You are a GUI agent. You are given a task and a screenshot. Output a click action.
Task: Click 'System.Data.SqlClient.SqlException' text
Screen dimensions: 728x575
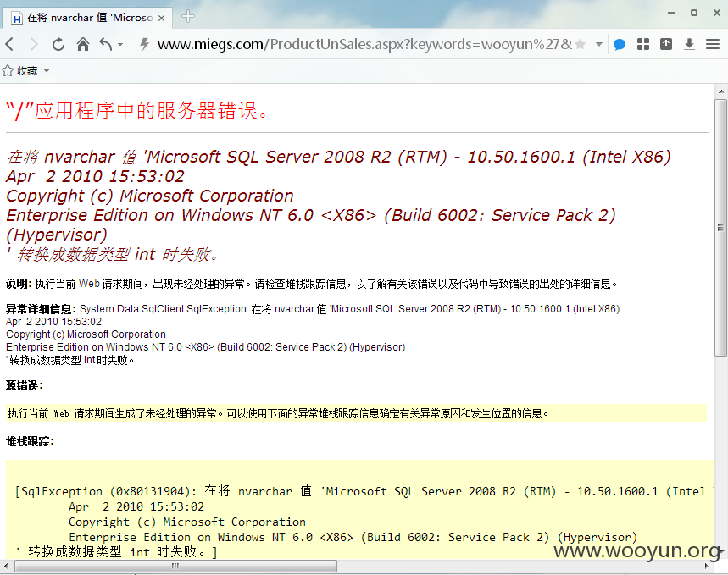(164, 309)
